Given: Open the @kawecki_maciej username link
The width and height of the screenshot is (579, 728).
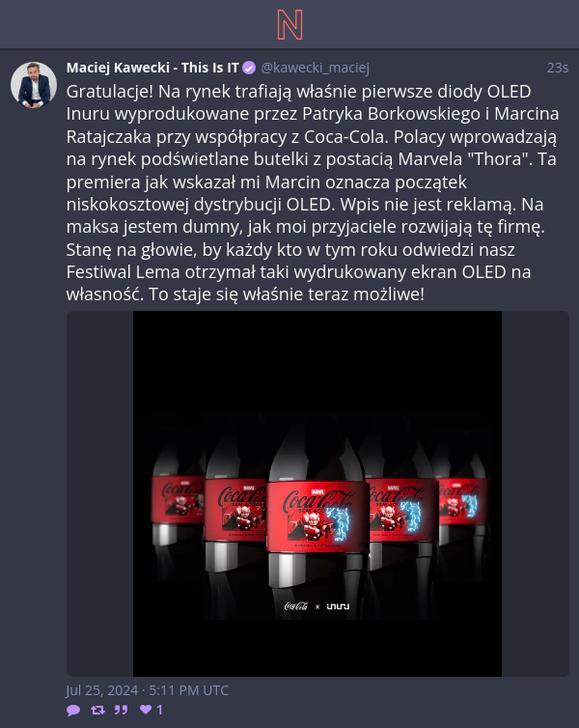Looking at the screenshot, I should pos(315,68).
